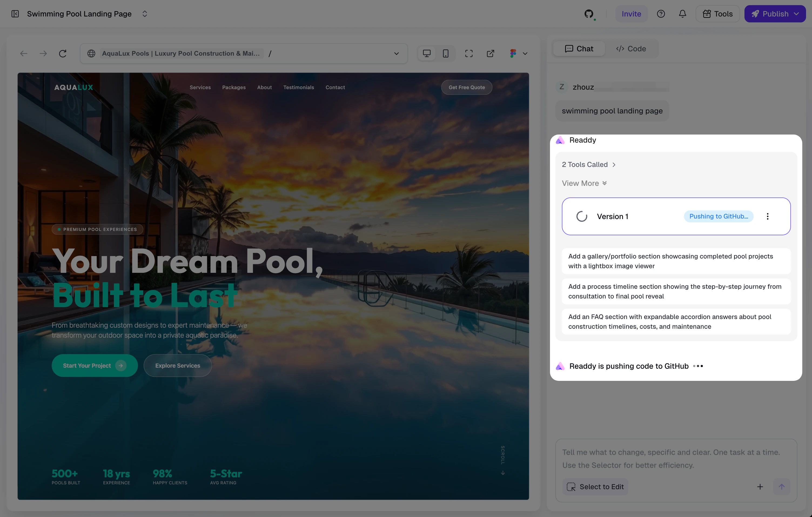Viewport: 812px width, 517px height.
Task: Open the help question mark icon
Action: pyautogui.click(x=660, y=14)
